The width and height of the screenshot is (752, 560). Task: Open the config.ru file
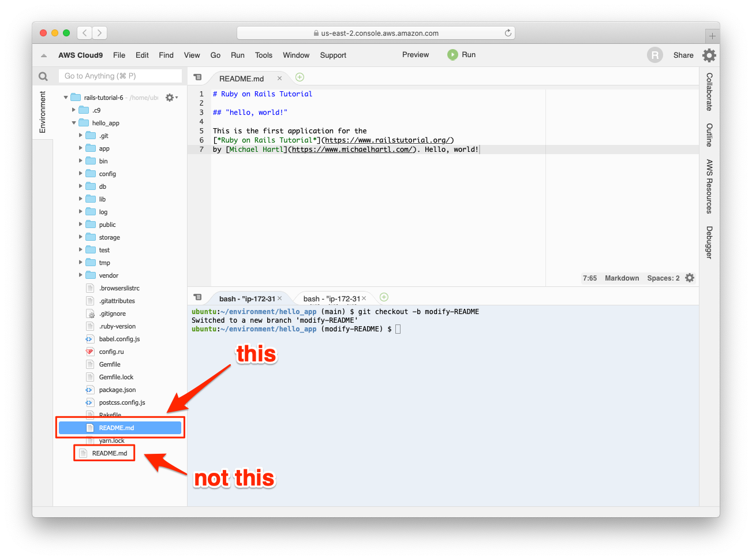(x=111, y=352)
